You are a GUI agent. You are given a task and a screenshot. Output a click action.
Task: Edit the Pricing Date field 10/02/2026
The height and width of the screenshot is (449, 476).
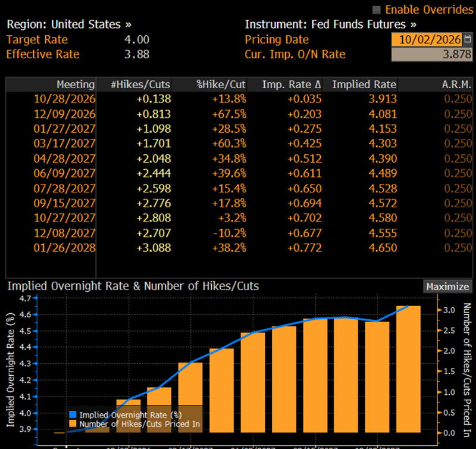pos(427,39)
